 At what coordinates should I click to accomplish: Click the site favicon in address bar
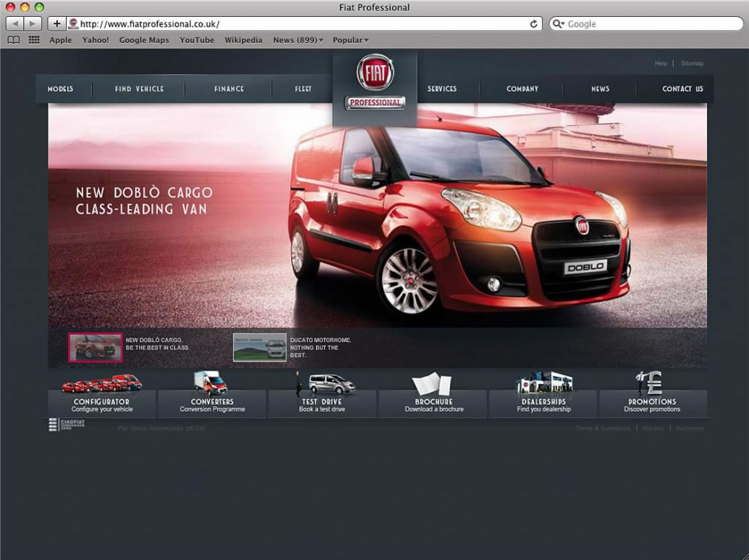(x=73, y=23)
